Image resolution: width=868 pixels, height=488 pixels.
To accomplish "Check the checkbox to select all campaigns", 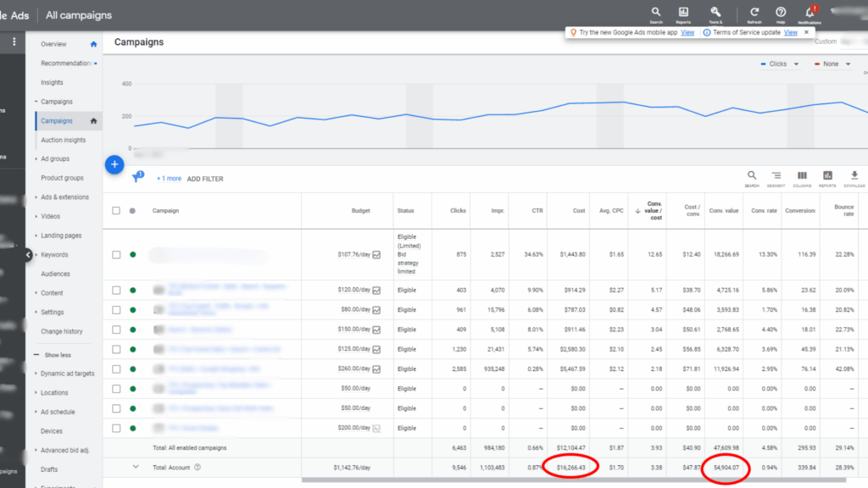I will pos(116,211).
